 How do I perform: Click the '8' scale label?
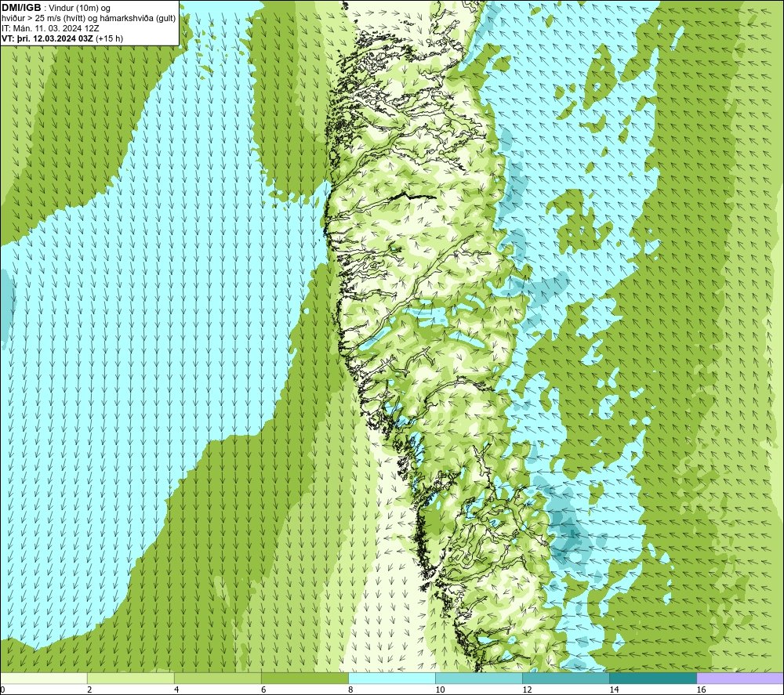[x=350, y=690]
